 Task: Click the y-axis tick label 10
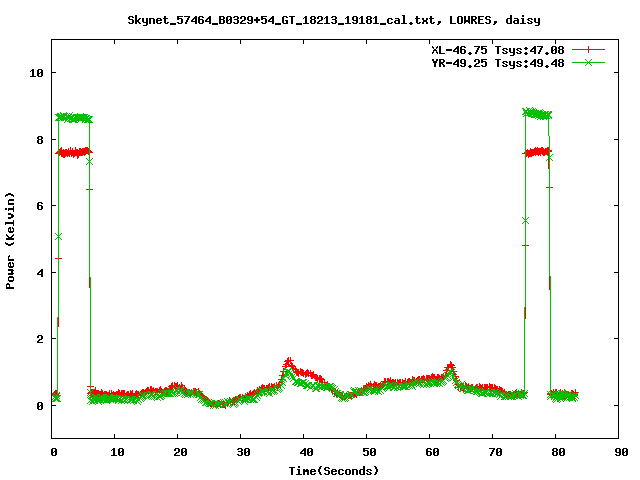[x=36, y=73]
